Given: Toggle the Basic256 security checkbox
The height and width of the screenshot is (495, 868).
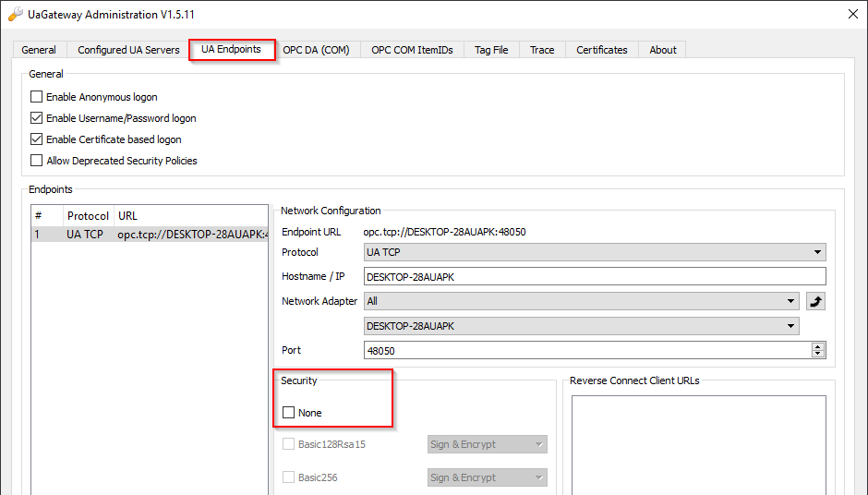Looking at the screenshot, I should pyautogui.click(x=288, y=477).
